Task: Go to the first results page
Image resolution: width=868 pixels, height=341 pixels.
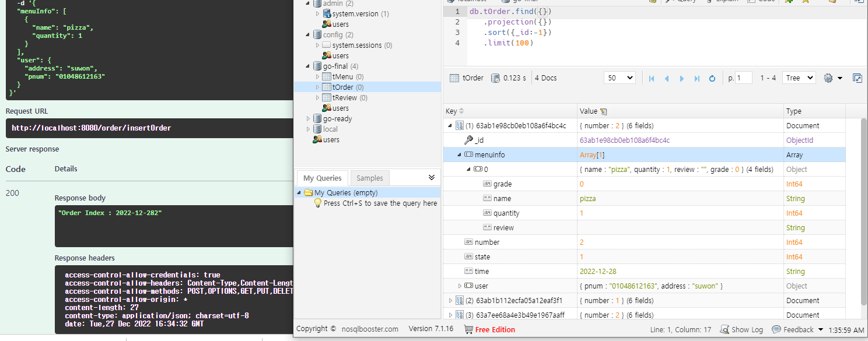Action: [652, 78]
